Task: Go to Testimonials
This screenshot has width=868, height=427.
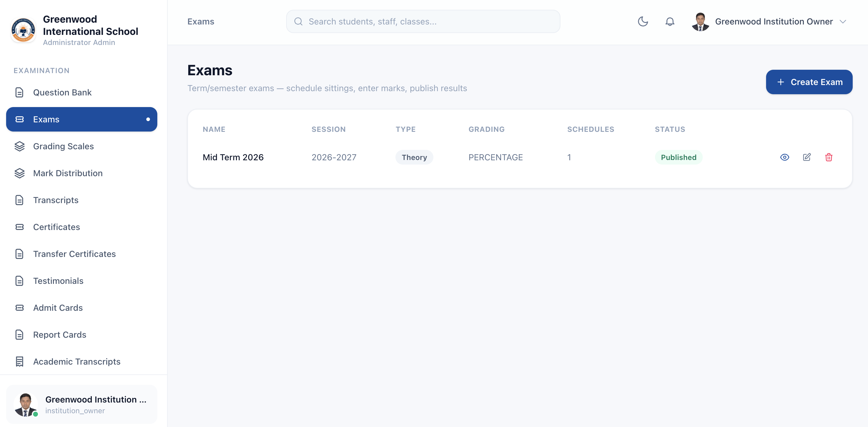Action: pos(81,281)
